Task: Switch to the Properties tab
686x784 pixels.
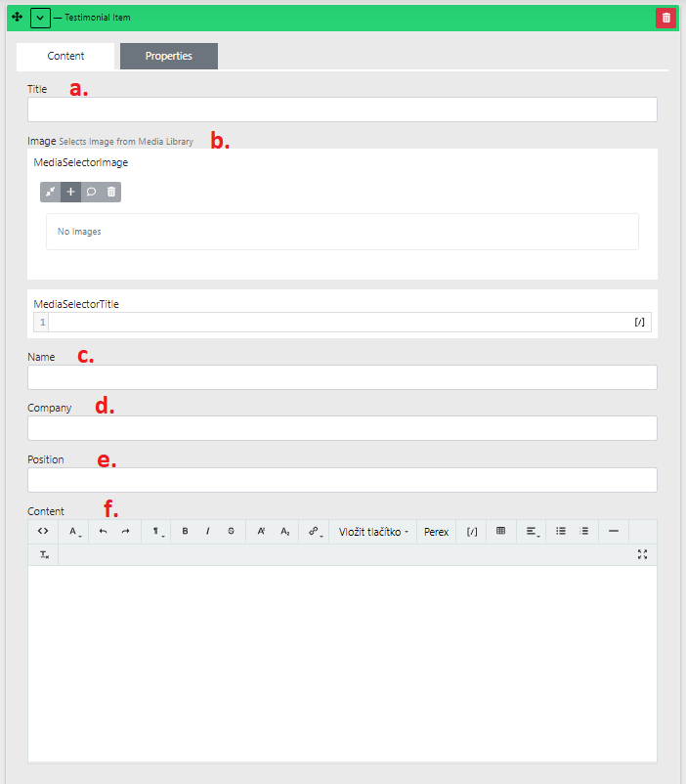Action: 168,57
